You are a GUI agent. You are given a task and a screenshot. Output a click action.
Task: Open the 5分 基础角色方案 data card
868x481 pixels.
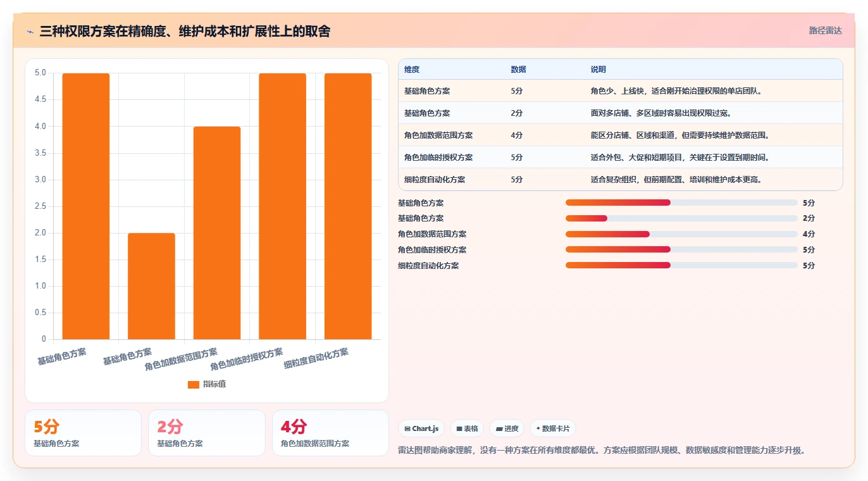[83, 433]
